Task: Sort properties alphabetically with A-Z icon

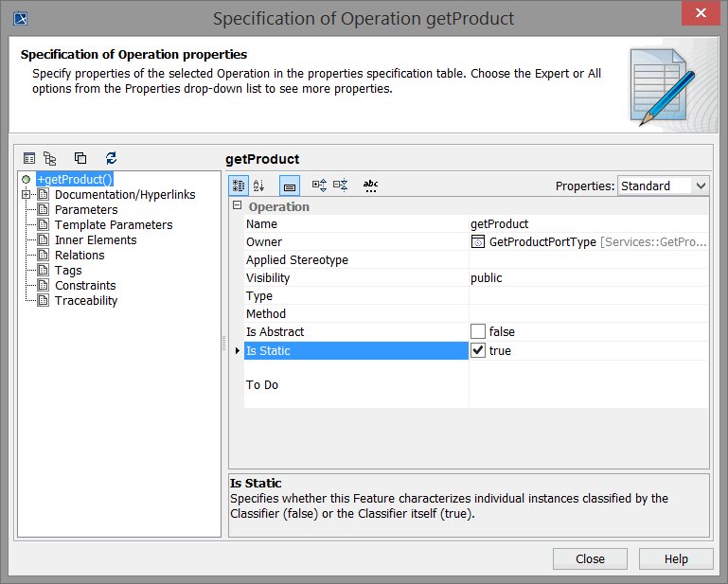Action: point(259,186)
